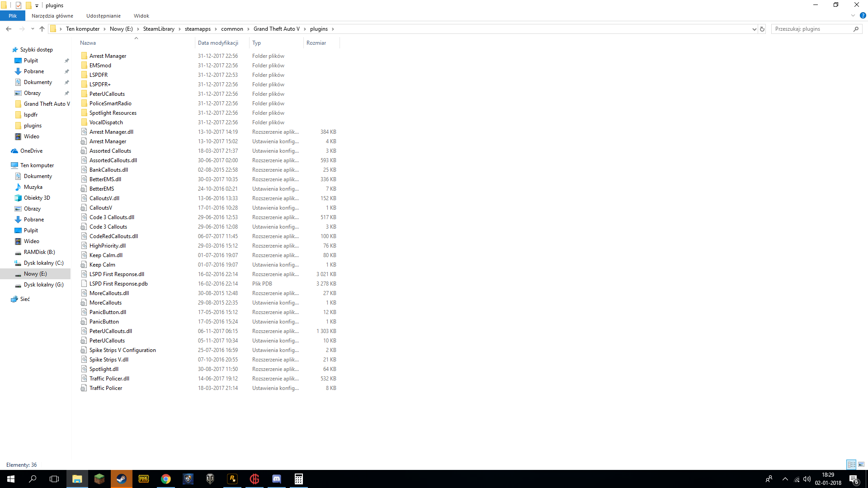Open the Plik menu tab
868x488 pixels.
click(13, 16)
